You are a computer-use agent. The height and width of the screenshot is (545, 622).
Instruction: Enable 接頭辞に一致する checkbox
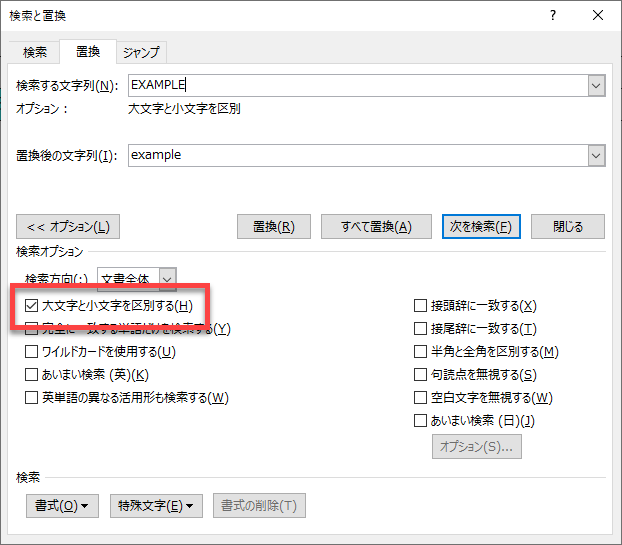421,305
